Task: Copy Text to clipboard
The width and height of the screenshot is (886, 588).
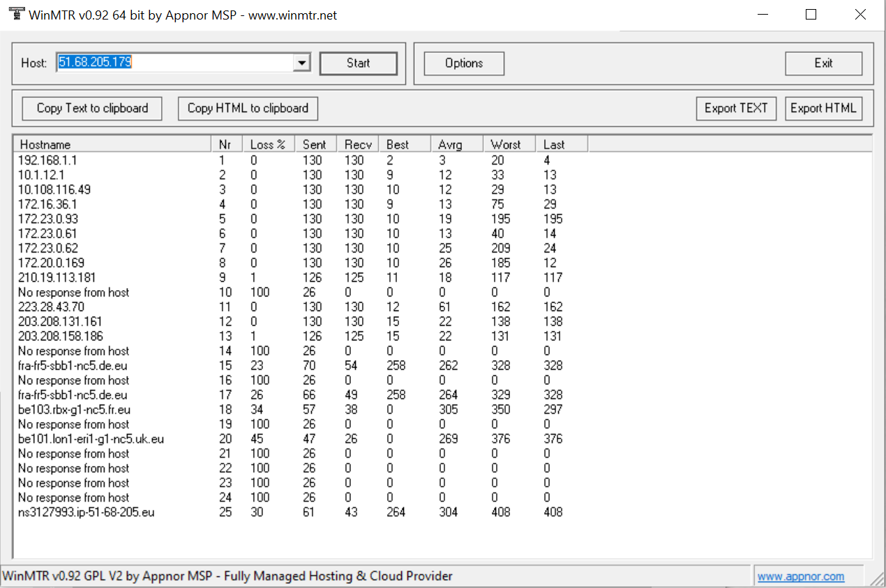Action: coord(92,108)
